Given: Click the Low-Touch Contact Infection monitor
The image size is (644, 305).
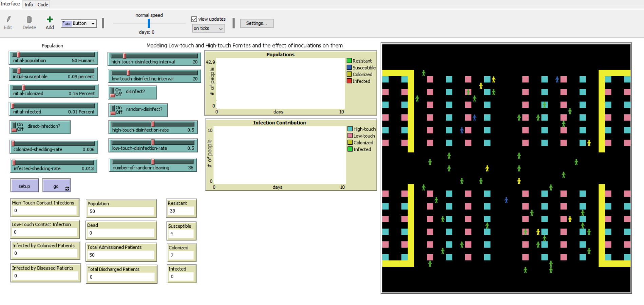Looking at the screenshot, I should [x=45, y=229].
